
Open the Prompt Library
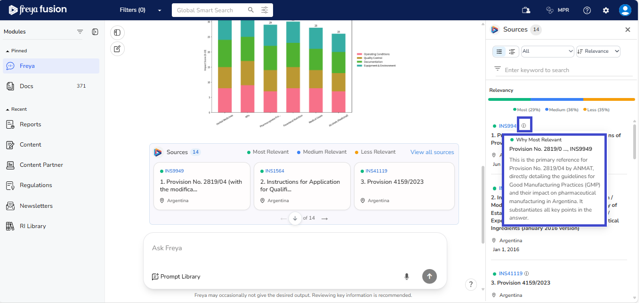click(176, 277)
